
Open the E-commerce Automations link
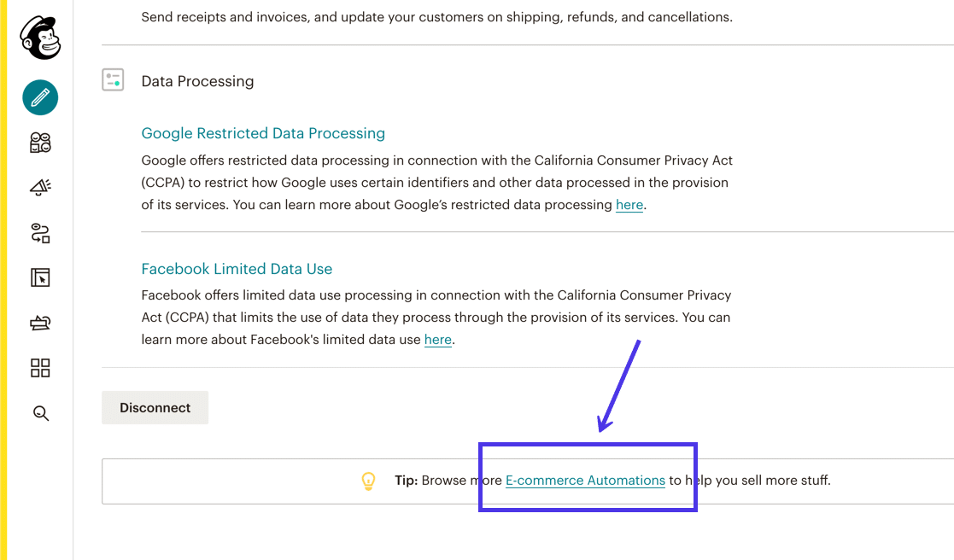[585, 481]
